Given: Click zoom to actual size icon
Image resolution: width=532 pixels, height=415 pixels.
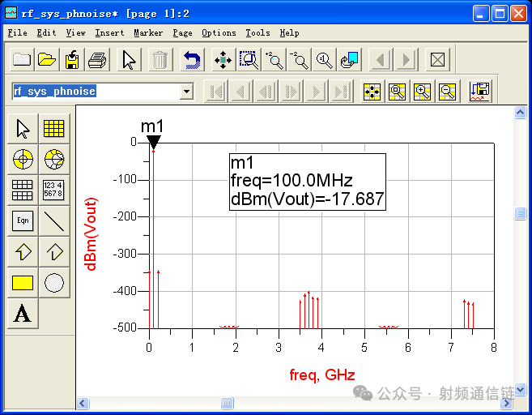Looking at the screenshot, I should point(325,60).
